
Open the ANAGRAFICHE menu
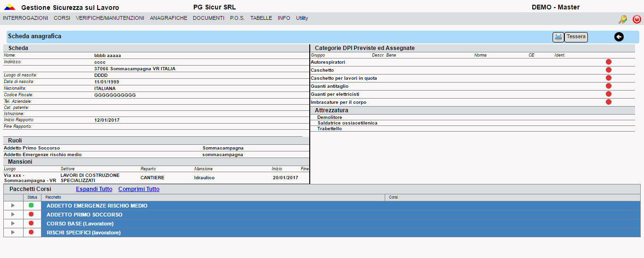coord(169,18)
